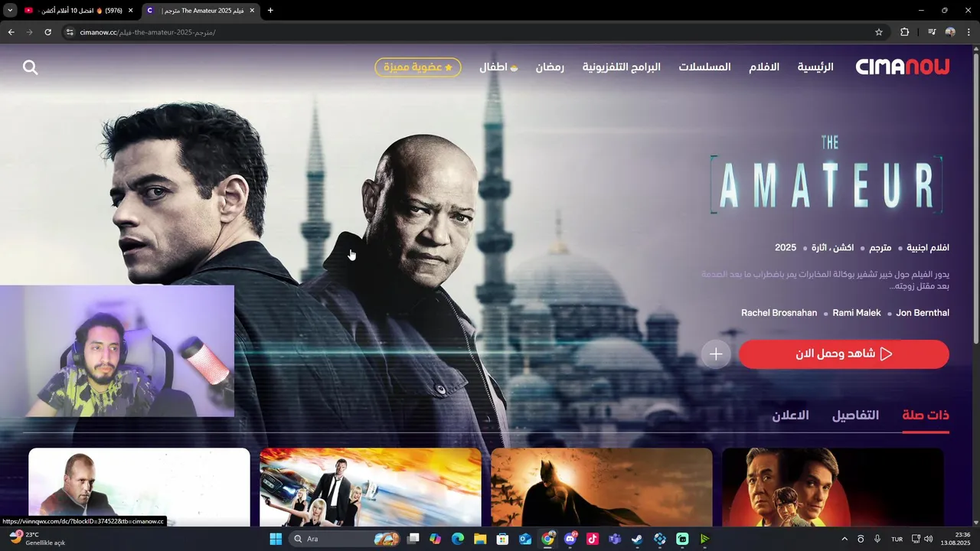Add movie to list with plus icon
980x551 pixels.
click(716, 354)
